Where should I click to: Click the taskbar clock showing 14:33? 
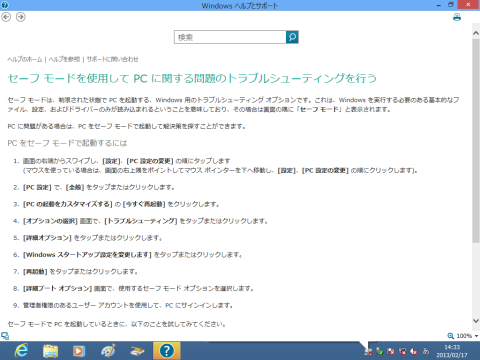coord(452,351)
